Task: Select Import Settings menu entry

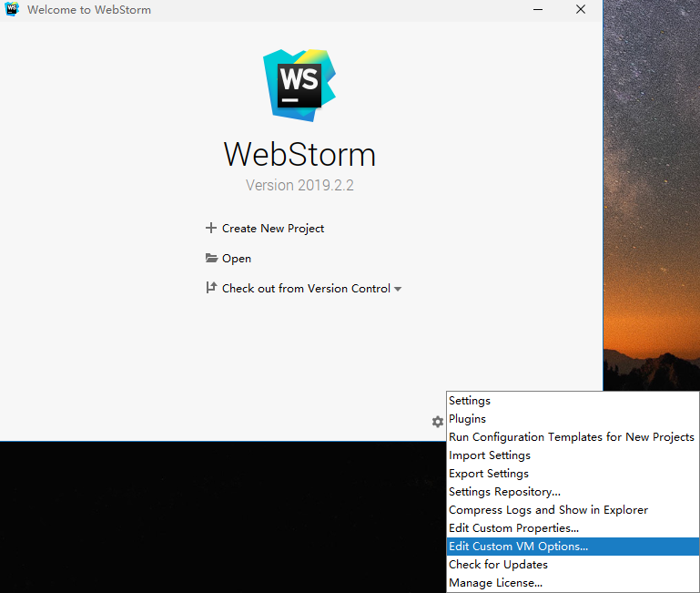Action: click(573, 455)
